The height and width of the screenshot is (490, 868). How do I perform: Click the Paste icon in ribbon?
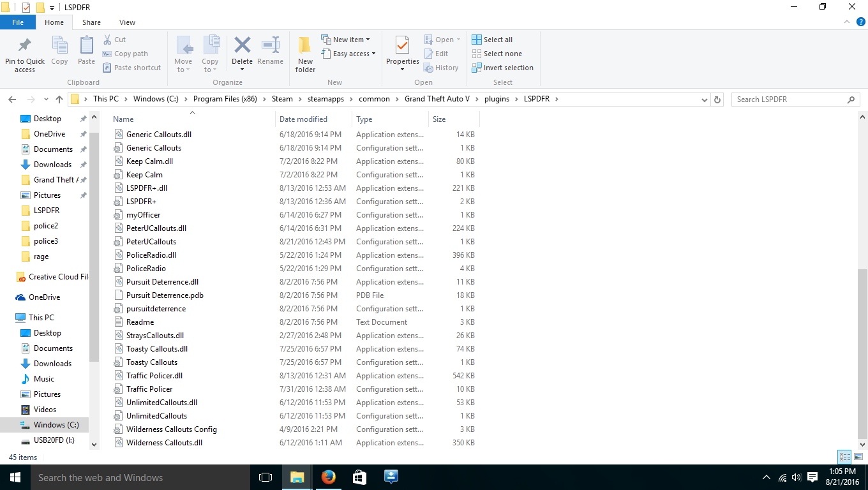86,45
